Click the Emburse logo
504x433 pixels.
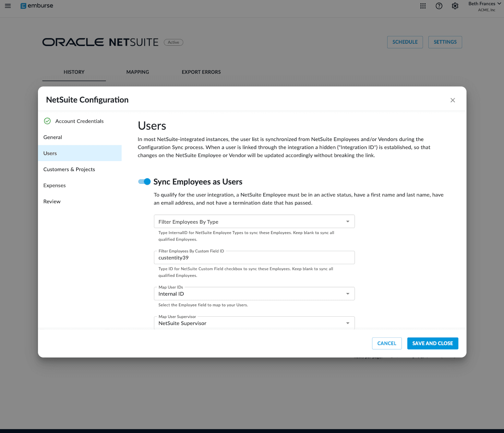click(37, 6)
